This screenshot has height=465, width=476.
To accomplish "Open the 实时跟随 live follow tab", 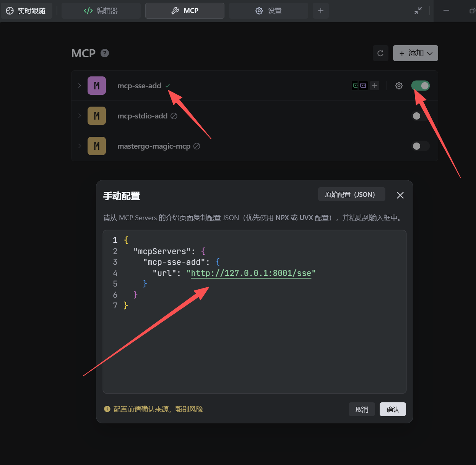I will pos(26,11).
